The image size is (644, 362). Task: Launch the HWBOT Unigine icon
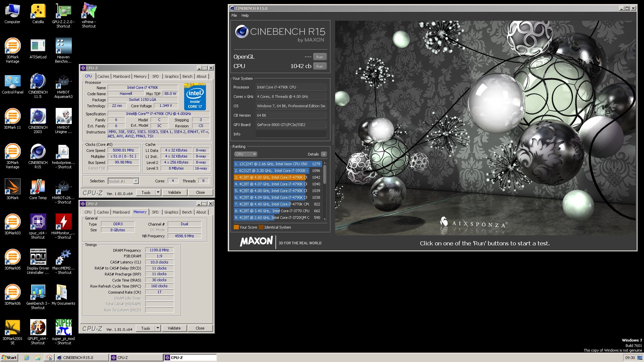[x=63, y=121]
